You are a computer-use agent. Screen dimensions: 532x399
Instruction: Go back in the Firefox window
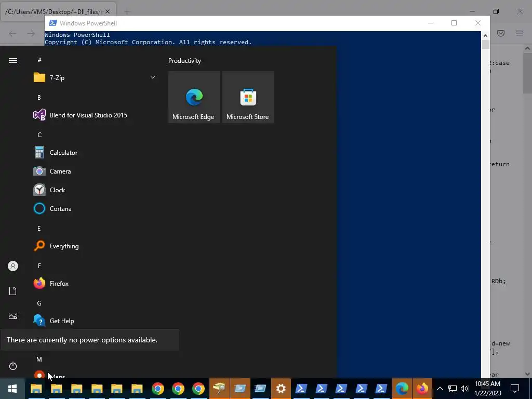(12, 33)
